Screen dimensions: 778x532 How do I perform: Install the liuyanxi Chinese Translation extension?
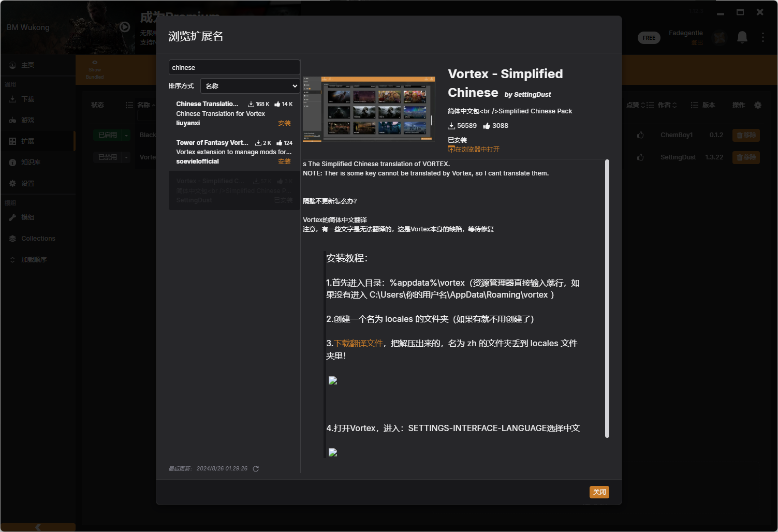tap(284, 123)
